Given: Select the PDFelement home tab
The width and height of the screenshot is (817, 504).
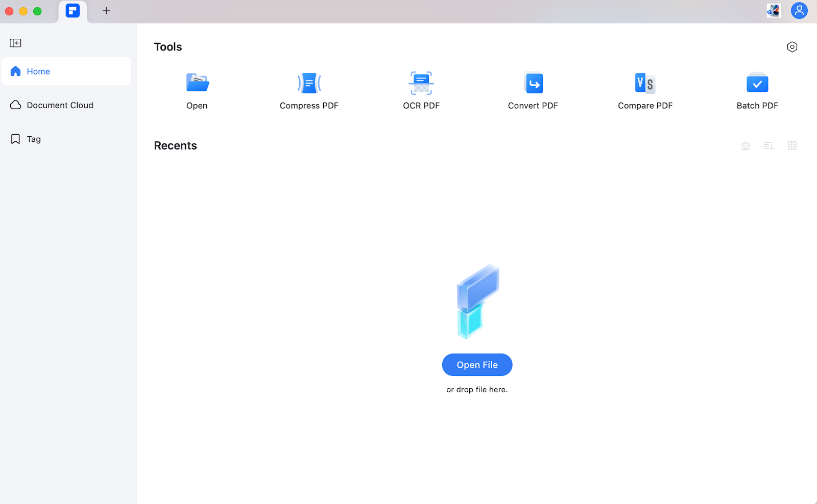Looking at the screenshot, I should tap(73, 11).
